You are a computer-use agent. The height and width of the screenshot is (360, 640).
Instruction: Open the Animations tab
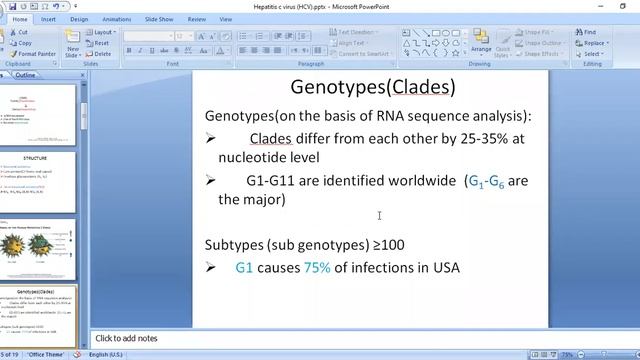116,19
